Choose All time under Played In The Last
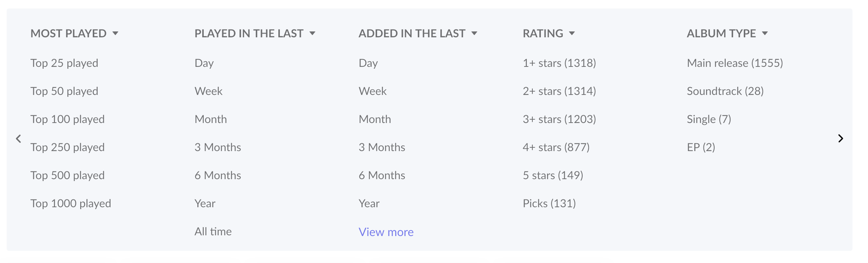Viewport: 868px width, 263px height. click(213, 232)
